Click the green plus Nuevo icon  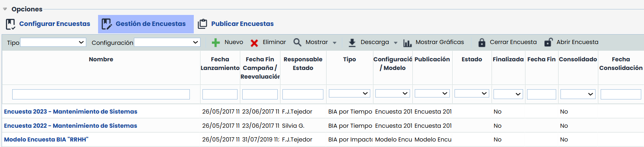pos(216,42)
